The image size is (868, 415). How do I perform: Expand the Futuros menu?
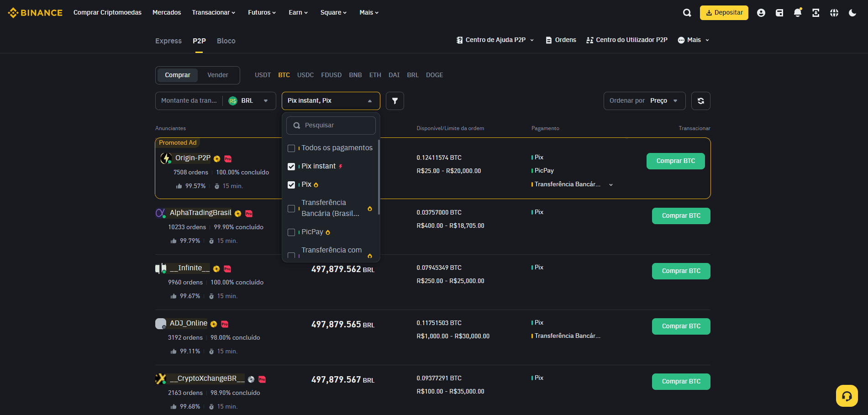click(262, 13)
